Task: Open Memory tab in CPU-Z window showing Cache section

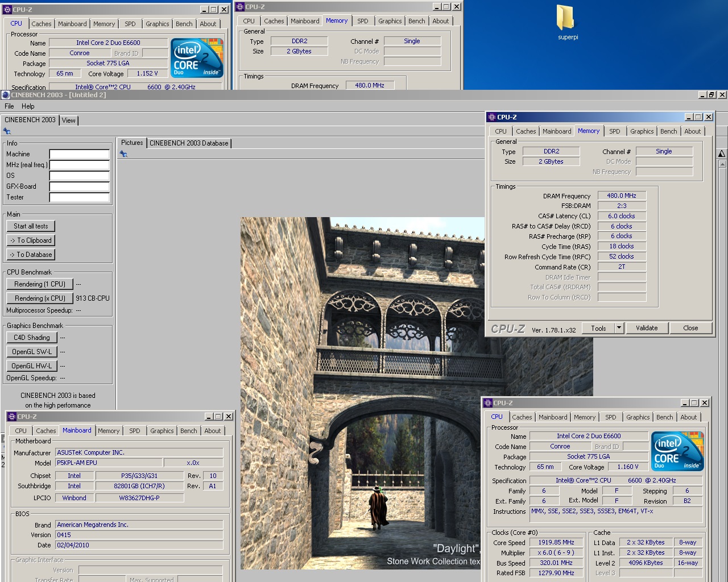Action: pyautogui.click(x=585, y=417)
